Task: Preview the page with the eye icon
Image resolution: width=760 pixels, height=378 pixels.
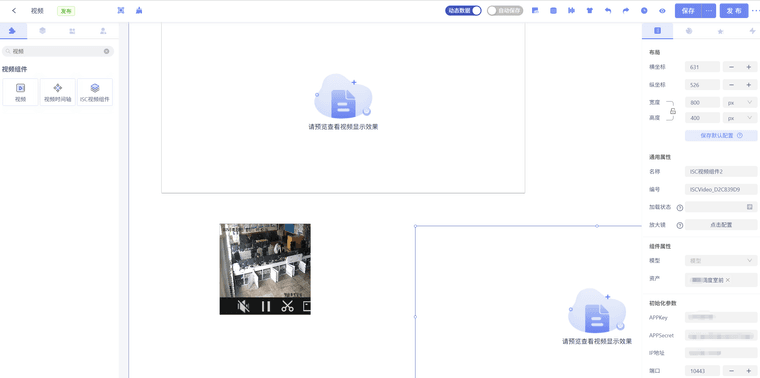Action: 662,11
